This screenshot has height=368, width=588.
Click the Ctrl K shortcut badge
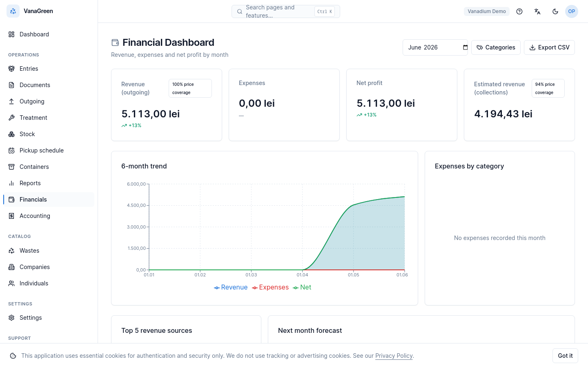pos(325,11)
